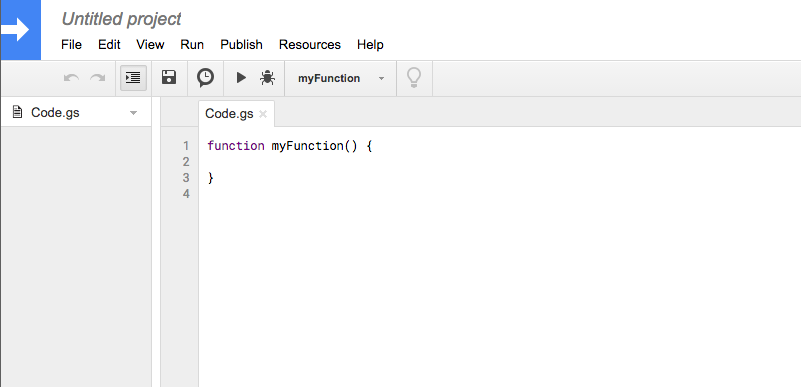Rename the Untitled project title
This screenshot has width=801, height=387.
(122, 19)
